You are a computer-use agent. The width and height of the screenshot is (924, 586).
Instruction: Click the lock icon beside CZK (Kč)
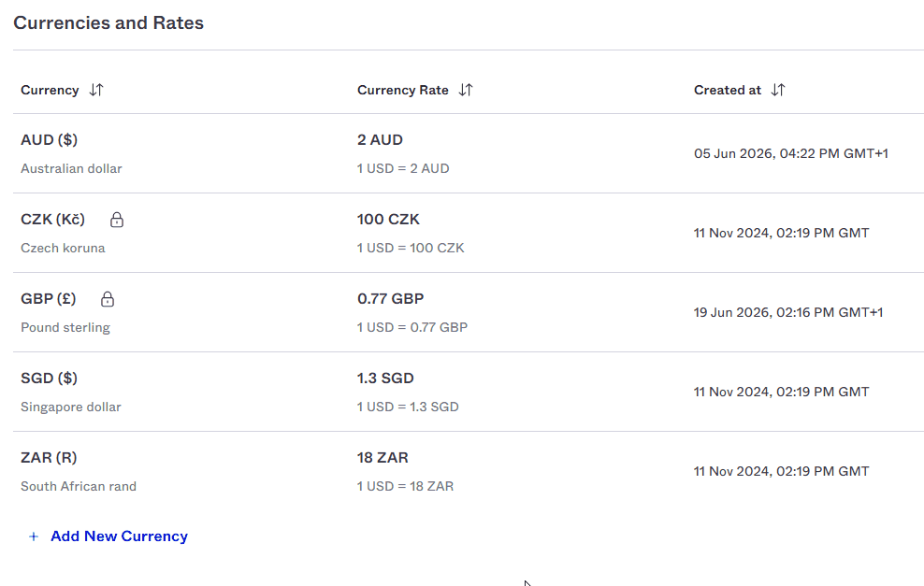(x=117, y=220)
